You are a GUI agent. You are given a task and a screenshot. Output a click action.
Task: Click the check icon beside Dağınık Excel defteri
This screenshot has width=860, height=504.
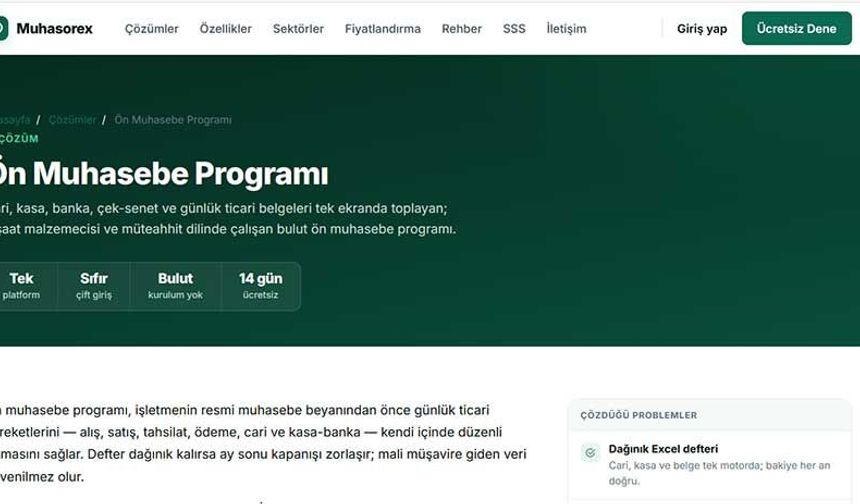coord(590,453)
